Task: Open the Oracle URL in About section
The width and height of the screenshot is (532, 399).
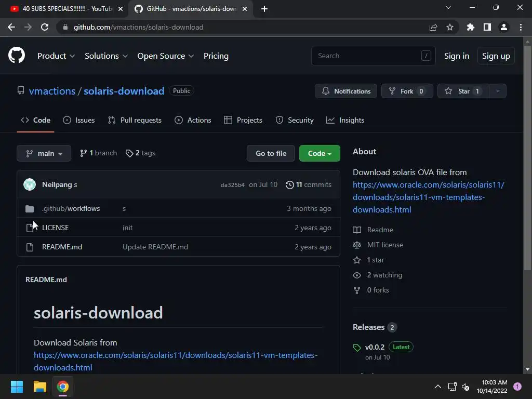Action: tap(429, 197)
